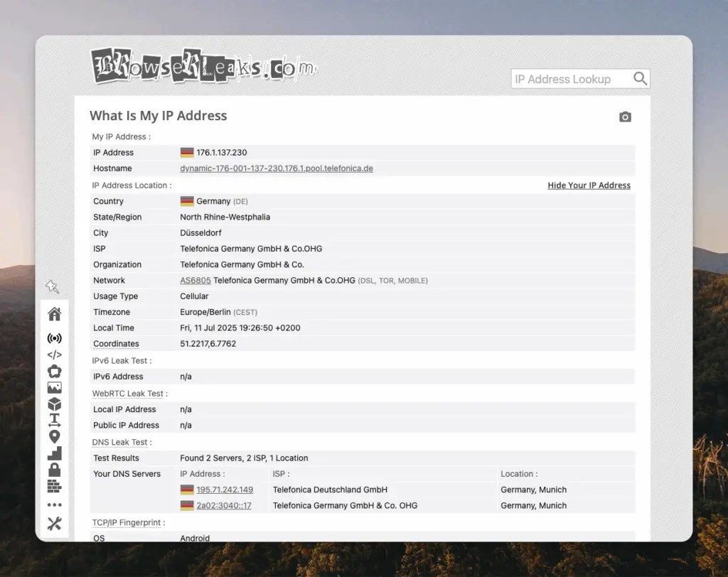Open the Hide Your IP Address link

click(x=589, y=185)
